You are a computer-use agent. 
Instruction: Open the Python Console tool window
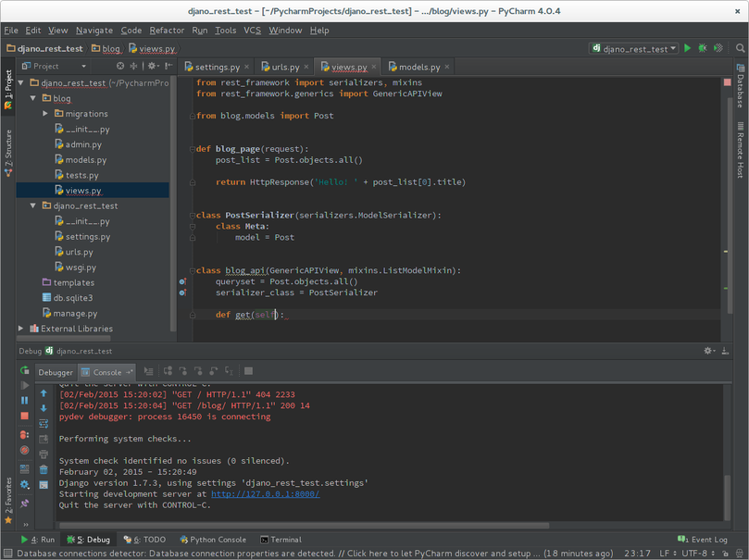(x=213, y=540)
